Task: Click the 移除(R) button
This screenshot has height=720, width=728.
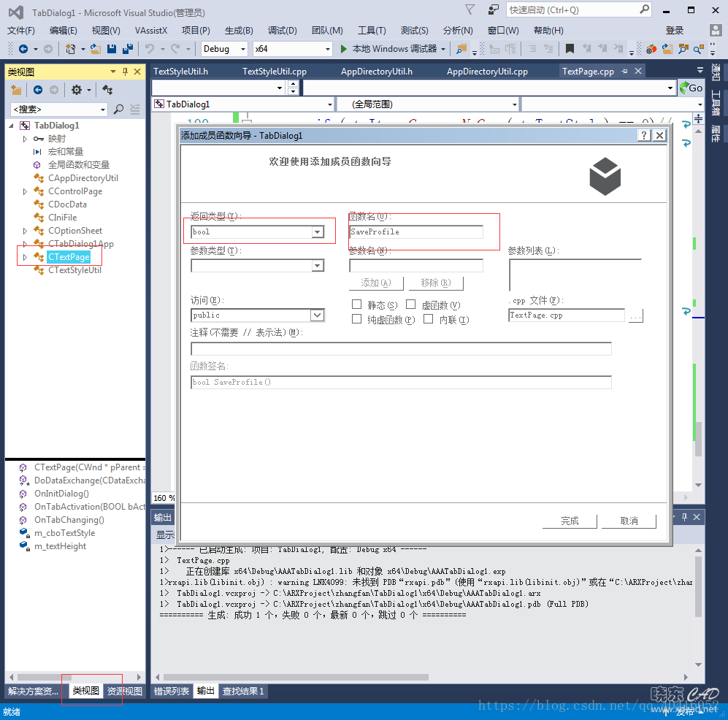Action: (x=436, y=283)
